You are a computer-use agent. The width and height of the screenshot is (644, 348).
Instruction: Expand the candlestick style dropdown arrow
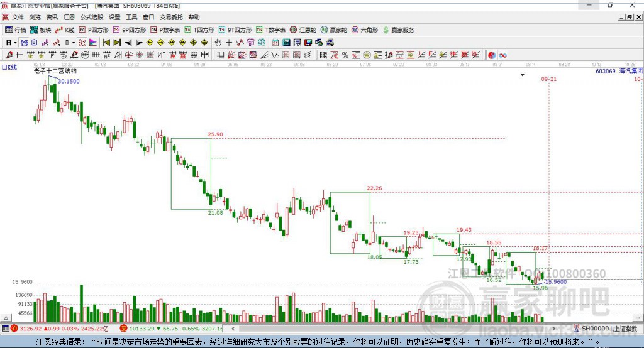[74, 43]
